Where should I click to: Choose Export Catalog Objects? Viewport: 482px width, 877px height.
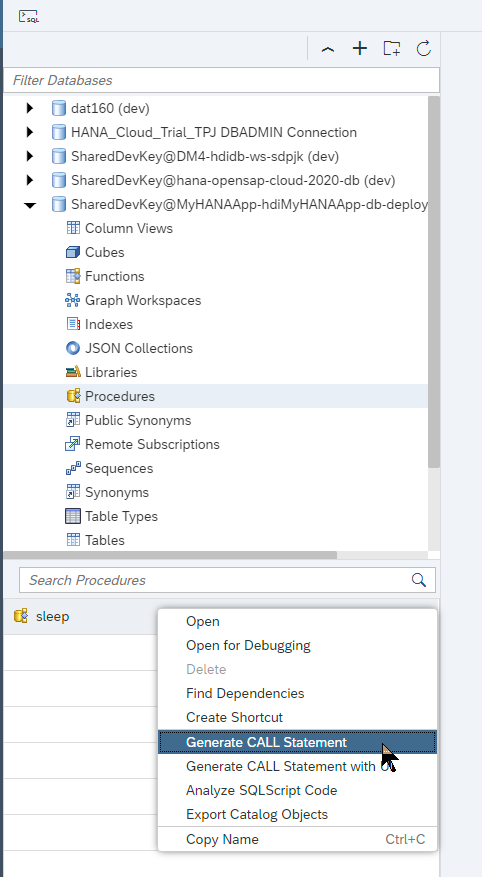click(x=297, y=814)
